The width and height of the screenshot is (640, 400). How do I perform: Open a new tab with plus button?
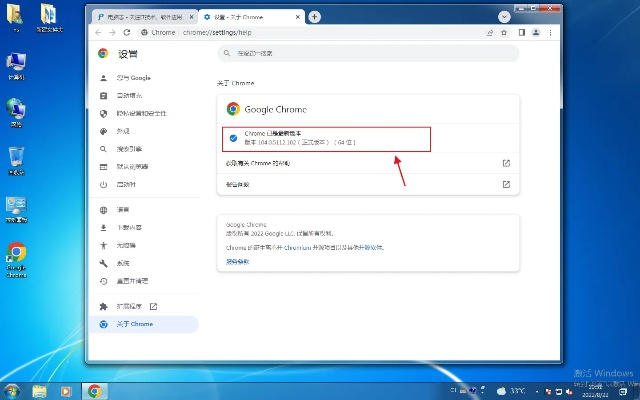click(315, 17)
